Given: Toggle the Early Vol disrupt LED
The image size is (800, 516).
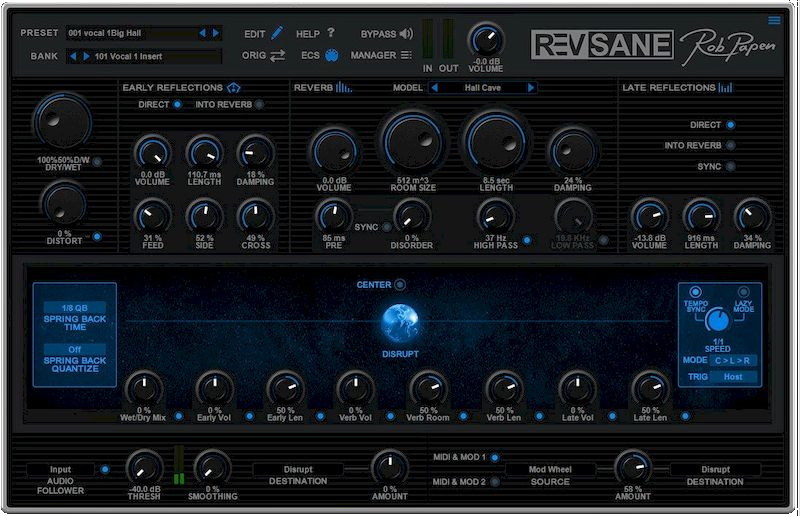Looking at the screenshot, I should [249, 416].
